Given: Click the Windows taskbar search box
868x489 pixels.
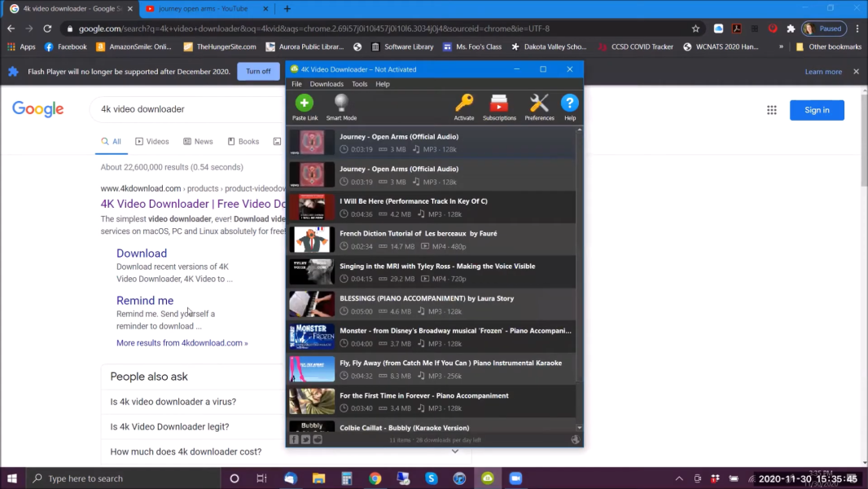Looking at the screenshot, I should click(x=123, y=478).
